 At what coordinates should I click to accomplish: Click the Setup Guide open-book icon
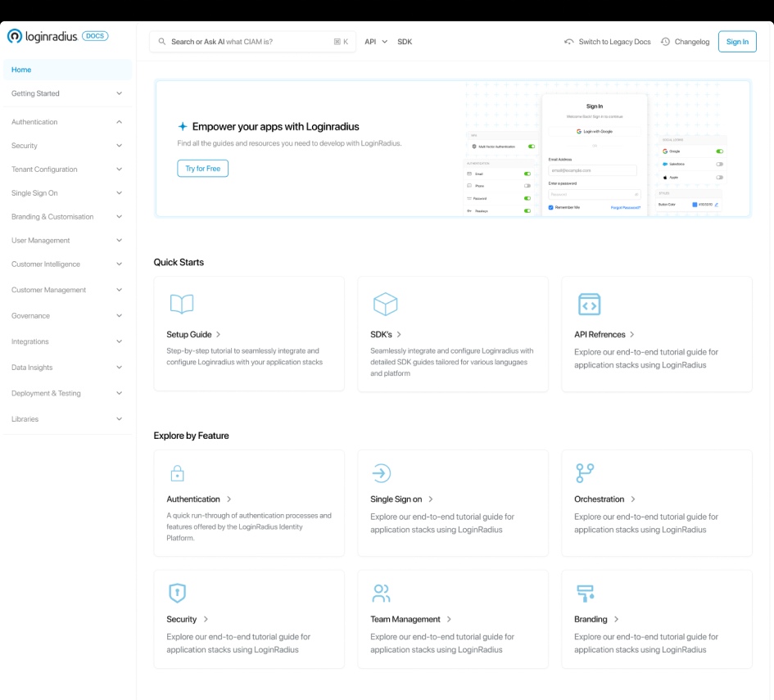click(x=182, y=304)
